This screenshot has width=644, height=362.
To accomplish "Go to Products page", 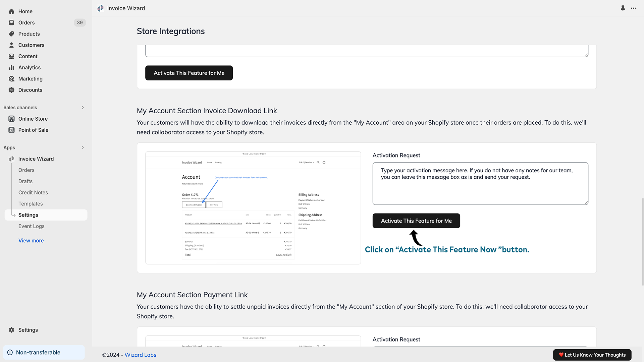I will (29, 34).
